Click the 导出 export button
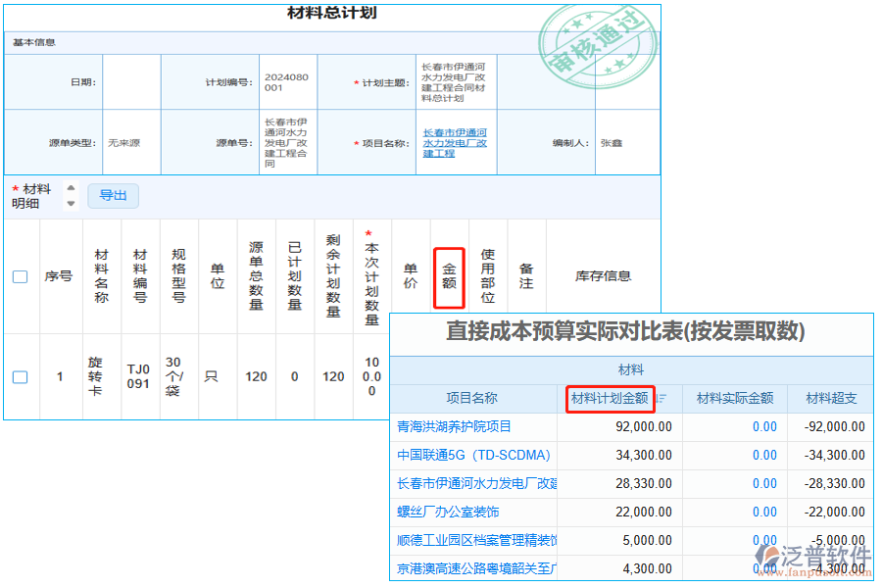Image resolution: width=882 pixels, height=588 pixels. click(x=113, y=195)
